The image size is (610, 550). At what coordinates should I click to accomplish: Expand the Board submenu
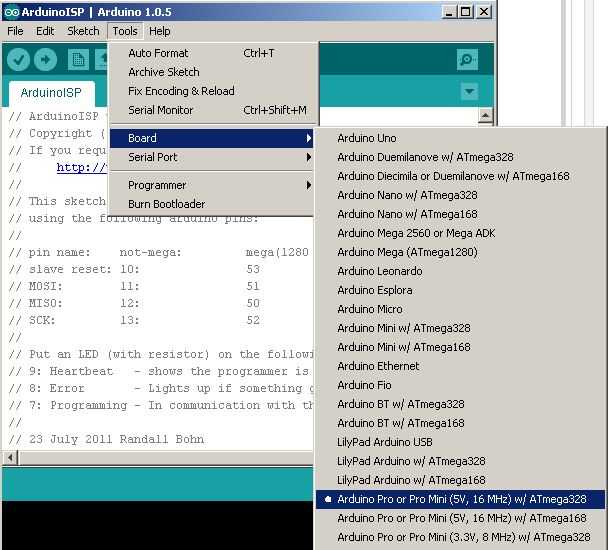(x=211, y=138)
